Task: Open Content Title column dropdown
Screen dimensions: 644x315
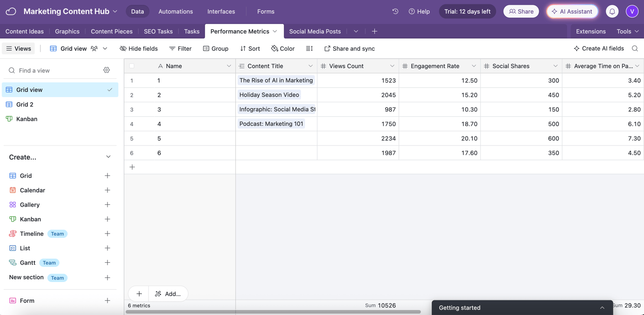Action: point(310,66)
